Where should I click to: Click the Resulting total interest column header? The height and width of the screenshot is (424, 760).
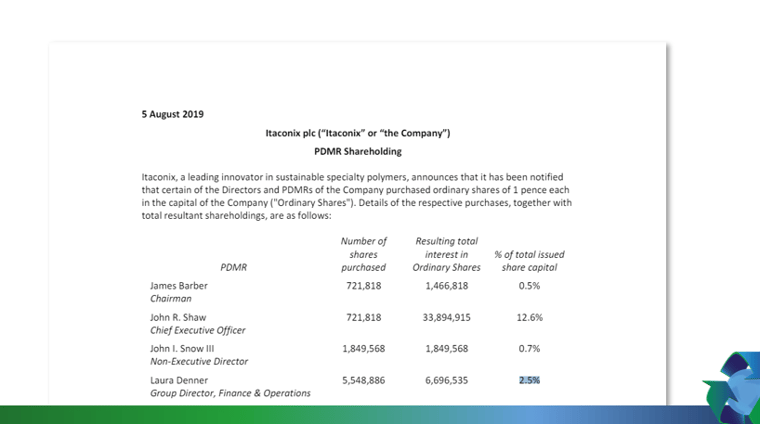446,254
